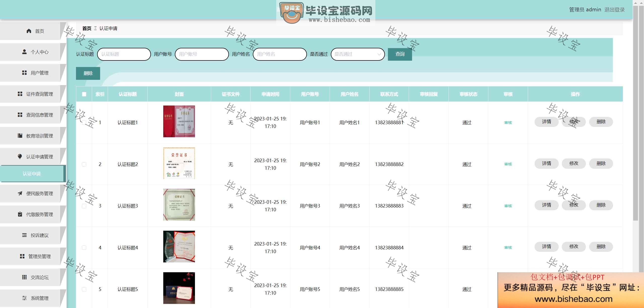The image size is (644, 308).
Task: Check the row checkbox for 认证标题5
Action: click(84, 289)
